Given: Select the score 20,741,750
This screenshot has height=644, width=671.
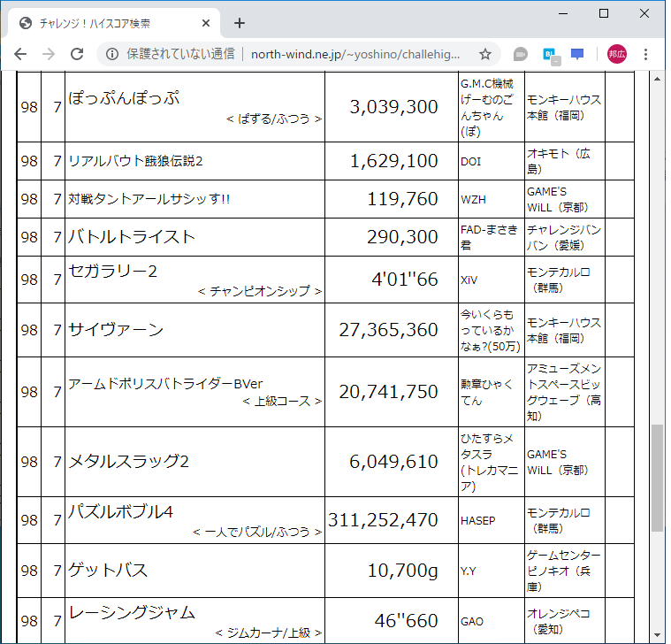Looking at the screenshot, I should pos(389,392).
